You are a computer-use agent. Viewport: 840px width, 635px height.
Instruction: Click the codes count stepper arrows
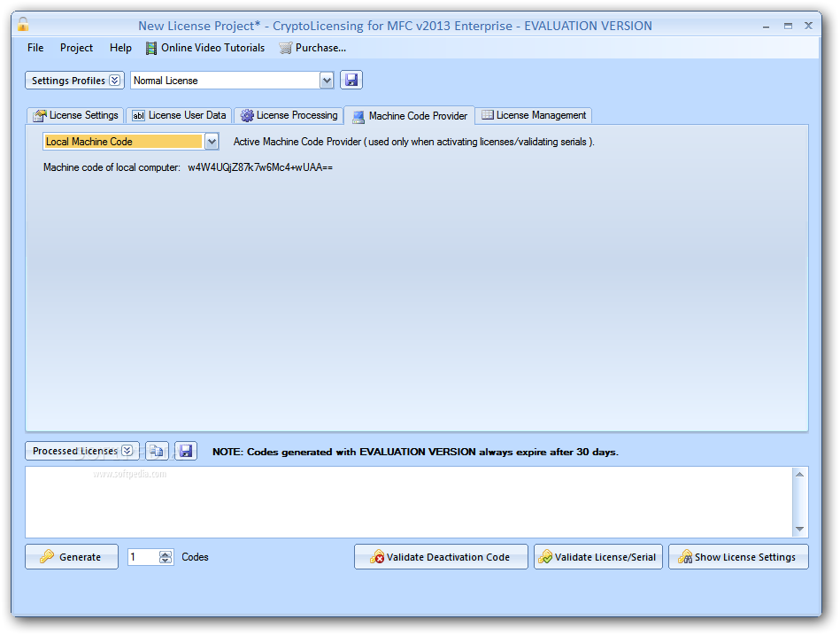point(166,557)
